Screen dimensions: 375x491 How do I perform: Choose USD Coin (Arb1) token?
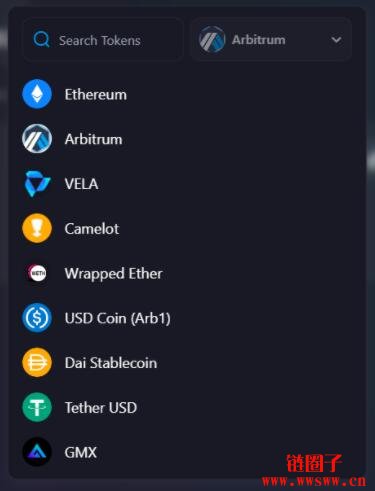pyautogui.click(x=118, y=318)
